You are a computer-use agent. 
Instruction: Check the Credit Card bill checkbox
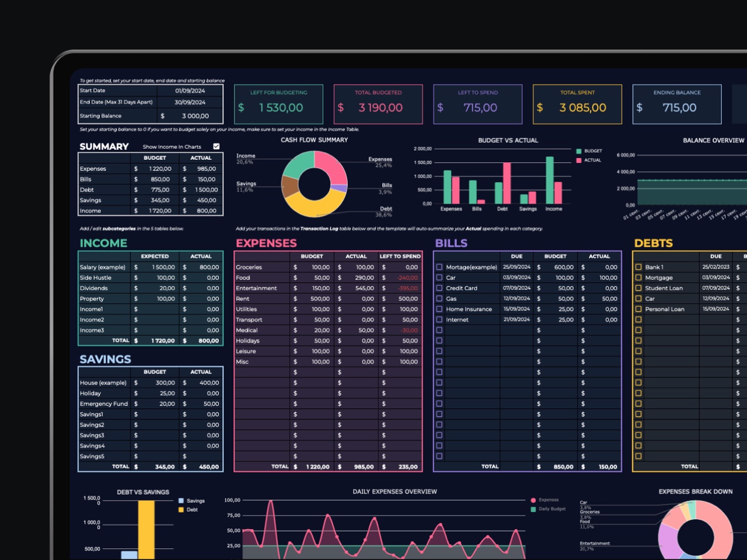click(439, 288)
